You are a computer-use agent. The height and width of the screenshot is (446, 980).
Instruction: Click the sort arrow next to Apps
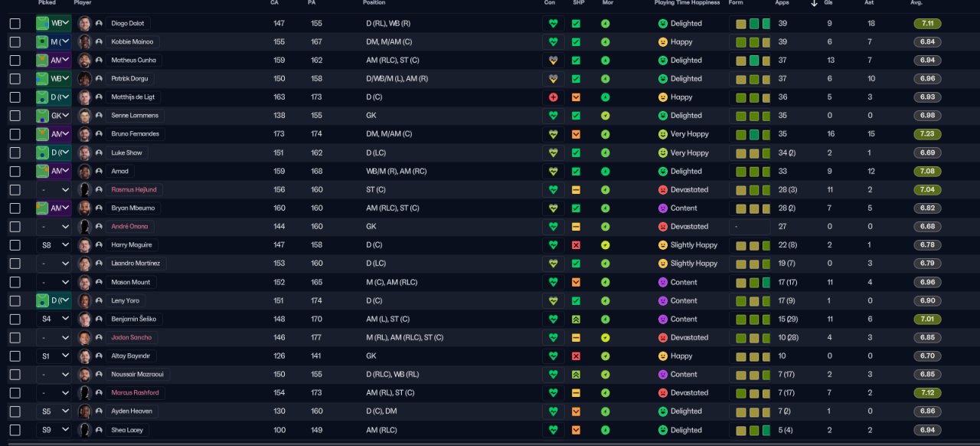coord(814,3)
